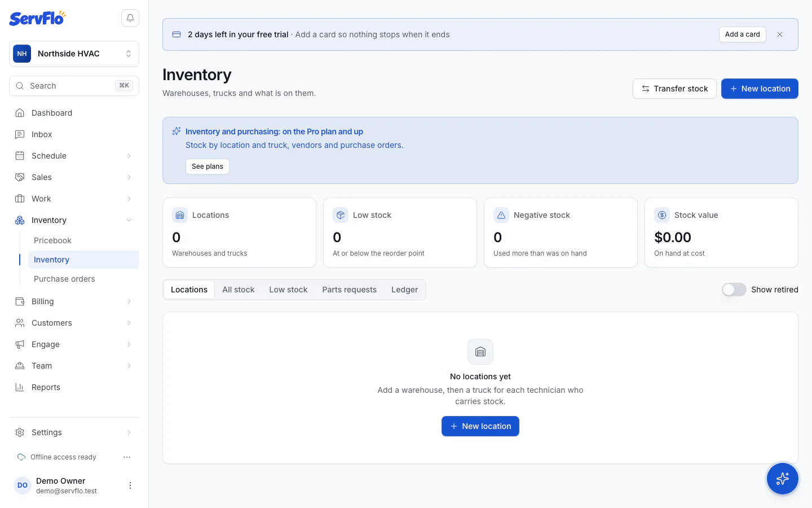812x508 pixels.
Task: Click the Stock value dollar icon
Action: [x=662, y=215]
